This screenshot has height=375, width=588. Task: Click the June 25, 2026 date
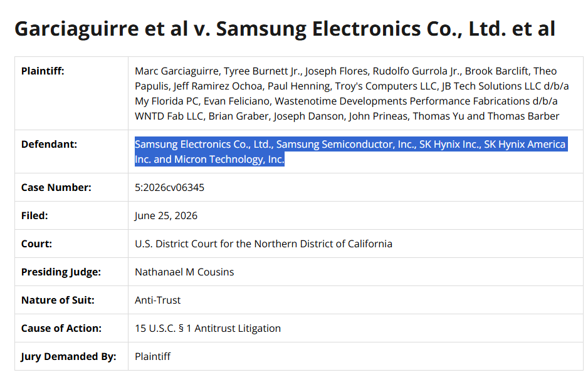point(165,215)
